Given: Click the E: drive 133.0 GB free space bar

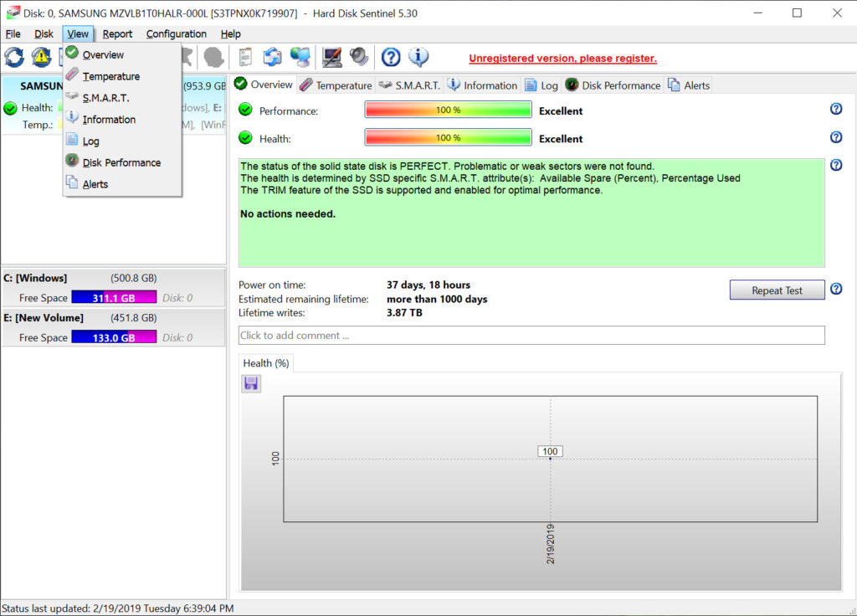Looking at the screenshot, I should coord(114,337).
